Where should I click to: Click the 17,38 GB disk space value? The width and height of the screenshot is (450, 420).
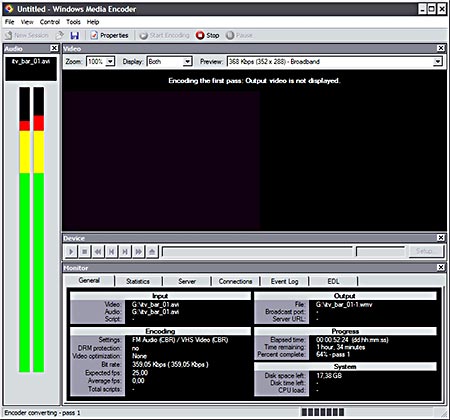pyautogui.click(x=329, y=376)
